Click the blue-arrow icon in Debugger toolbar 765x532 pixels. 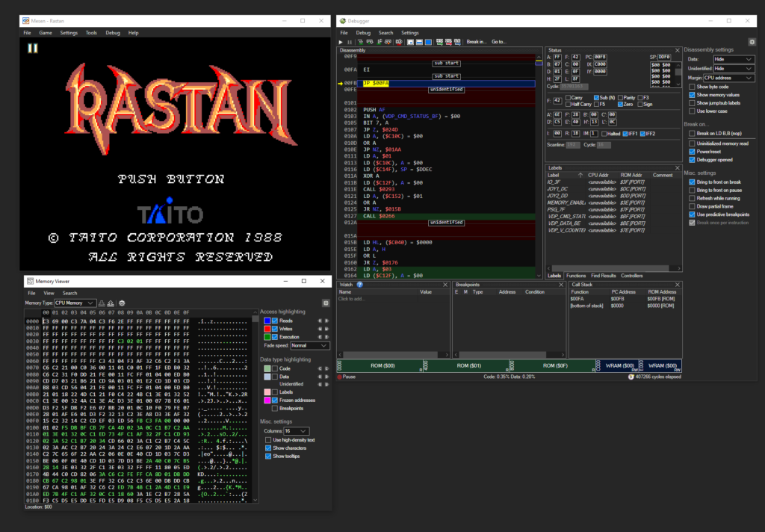[457, 42]
